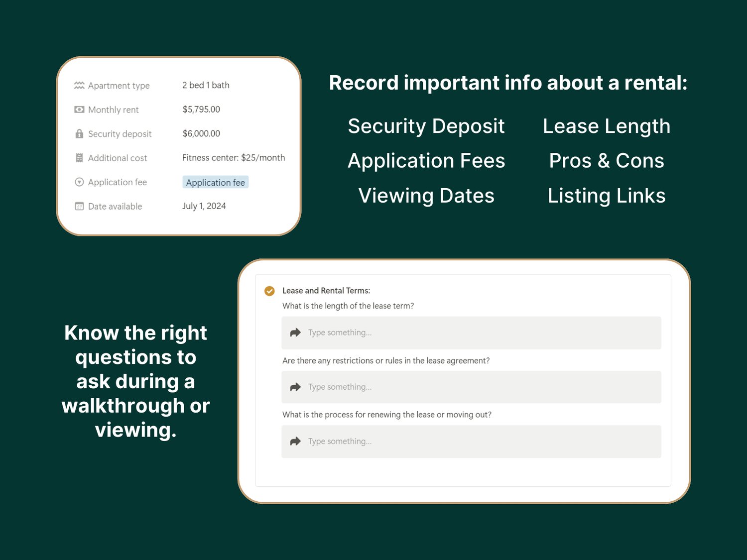
Task: Toggle the Lease and Rental Terms checkmark
Action: tap(269, 291)
